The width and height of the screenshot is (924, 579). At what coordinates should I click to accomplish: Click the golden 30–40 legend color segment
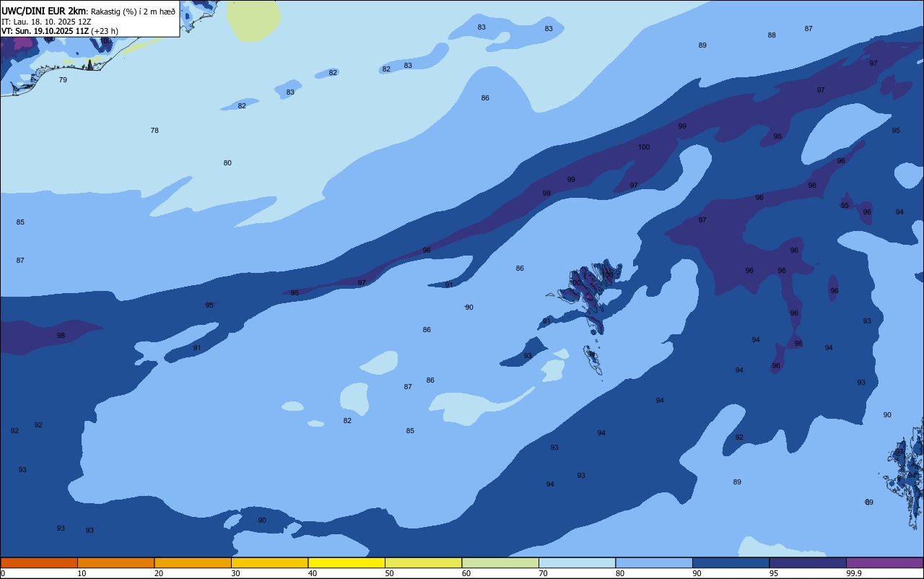pyautogui.click(x=269, y=562)
